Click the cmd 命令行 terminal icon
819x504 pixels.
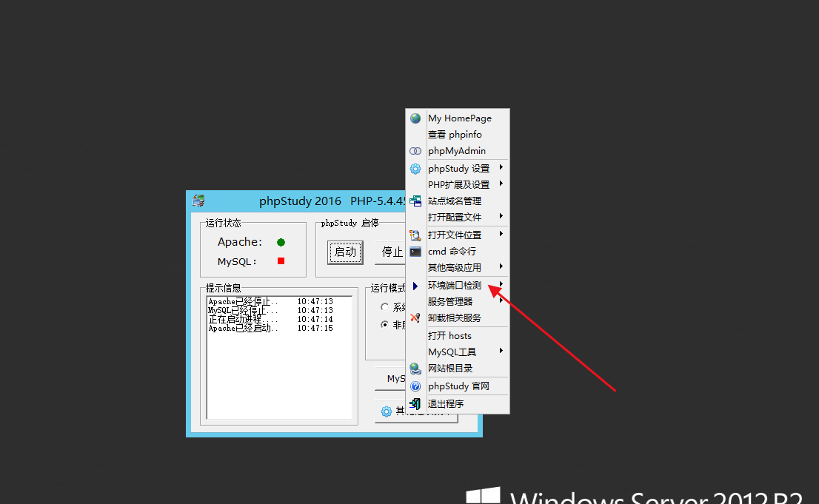(415, 252)
